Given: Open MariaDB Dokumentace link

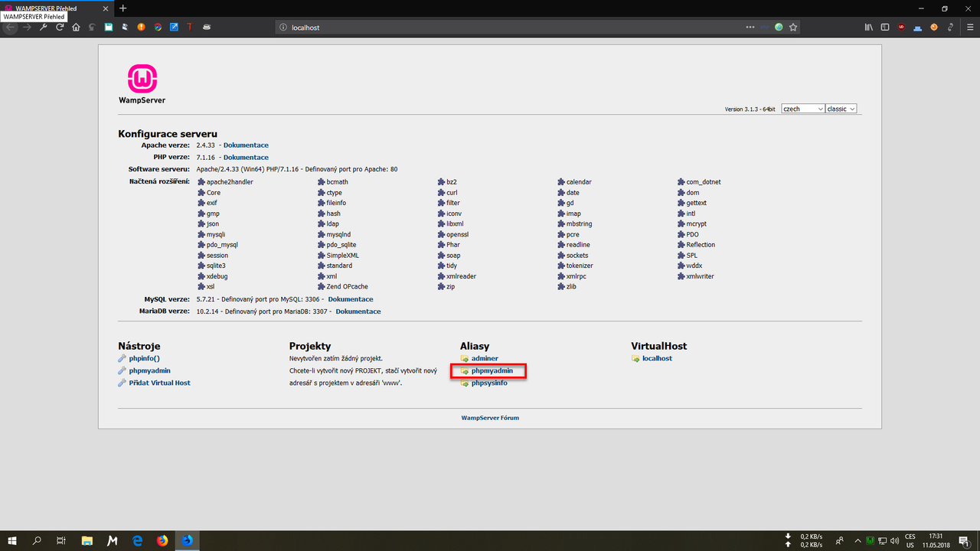Looking at the screenshot, I should coord(358,311).
